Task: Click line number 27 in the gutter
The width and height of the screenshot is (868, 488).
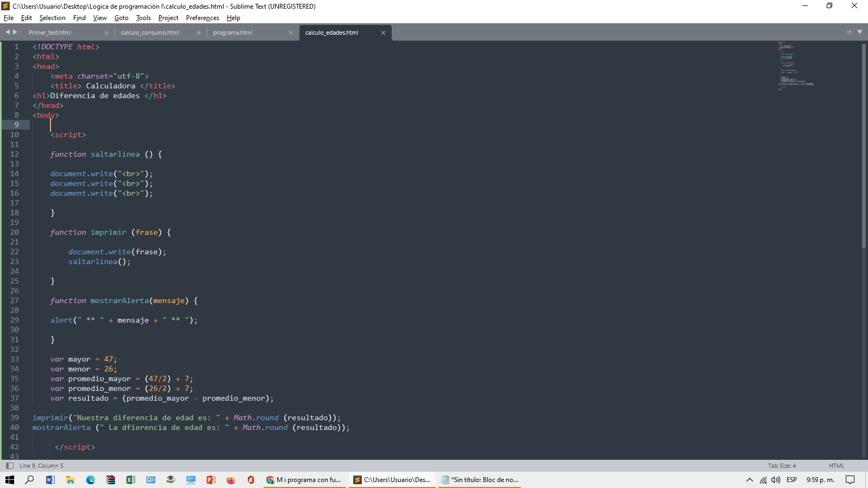Action: coord(14,300)
